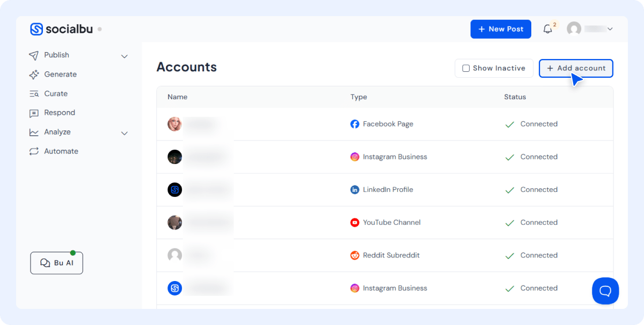Viewport: 644px width, 325px height.
Task: Toggle visibility of inactive accounts
Action: point(493,68)
